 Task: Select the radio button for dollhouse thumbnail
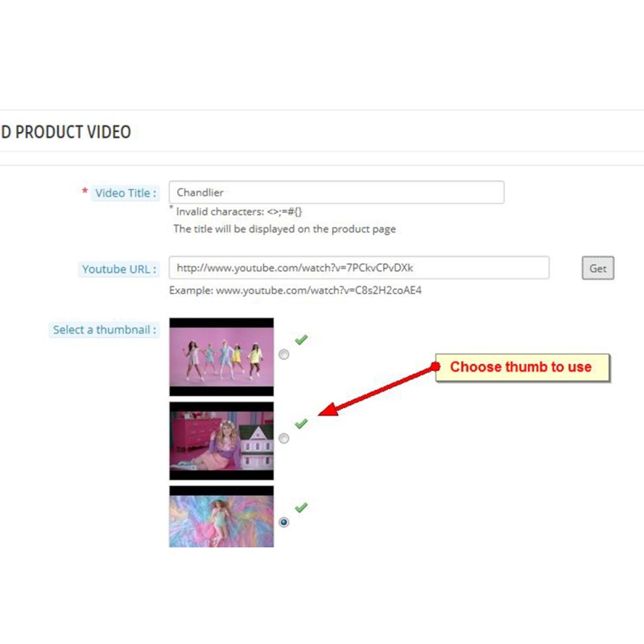point(283,438)
